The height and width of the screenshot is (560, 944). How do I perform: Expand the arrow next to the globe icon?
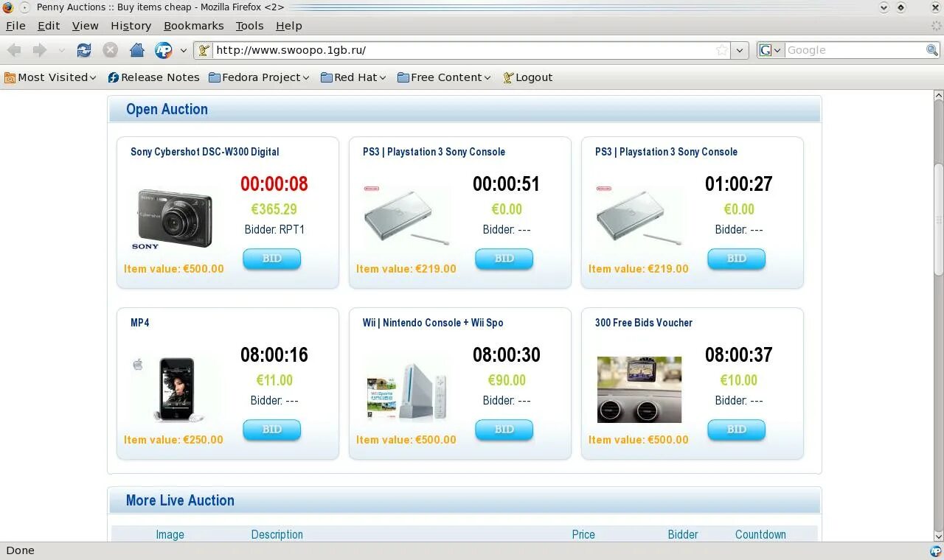pos(183,51)
